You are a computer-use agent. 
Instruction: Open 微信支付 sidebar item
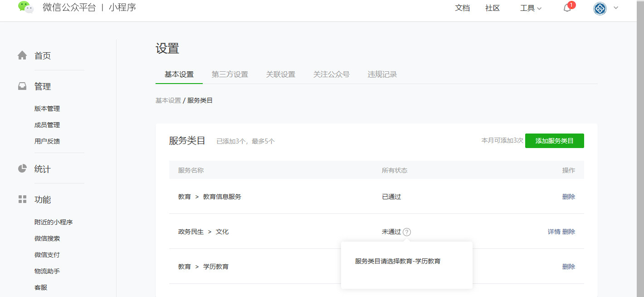click(x=47, y=255)
